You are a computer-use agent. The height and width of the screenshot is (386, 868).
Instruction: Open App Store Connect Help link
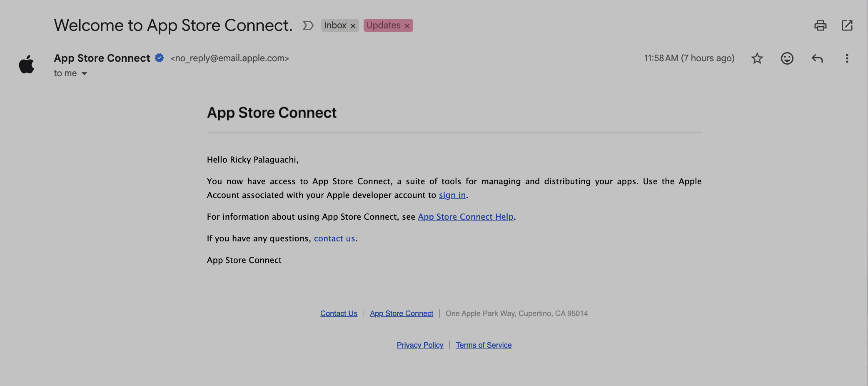(465, 217)
